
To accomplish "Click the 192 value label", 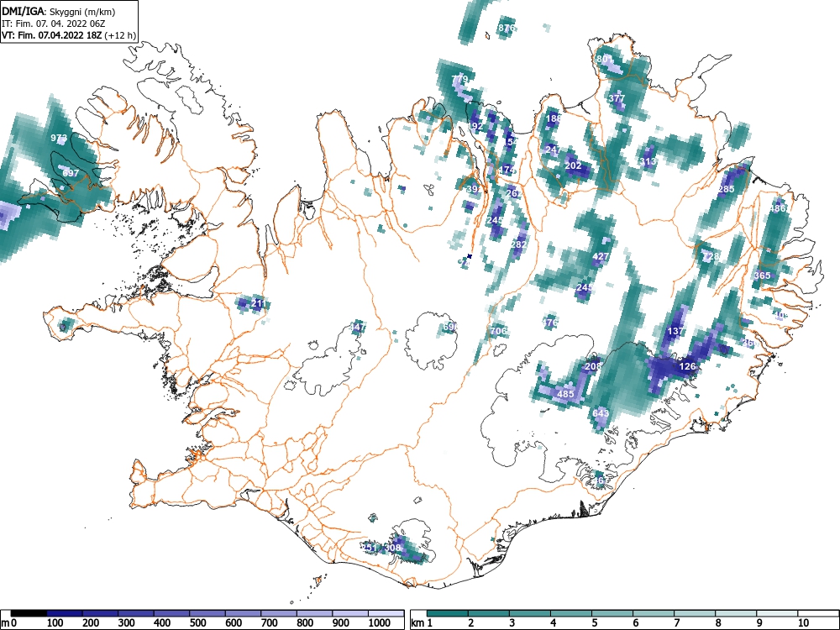I will point(475,127).
